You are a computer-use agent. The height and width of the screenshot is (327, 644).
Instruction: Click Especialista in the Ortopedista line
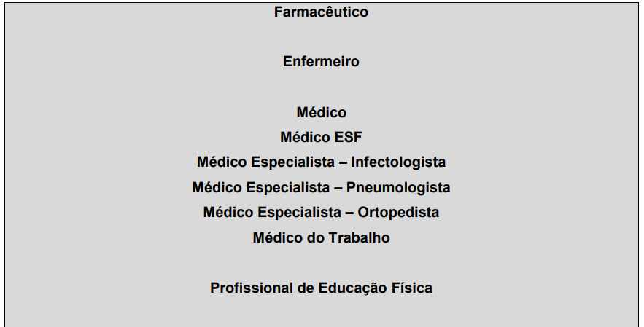(300, 213)
